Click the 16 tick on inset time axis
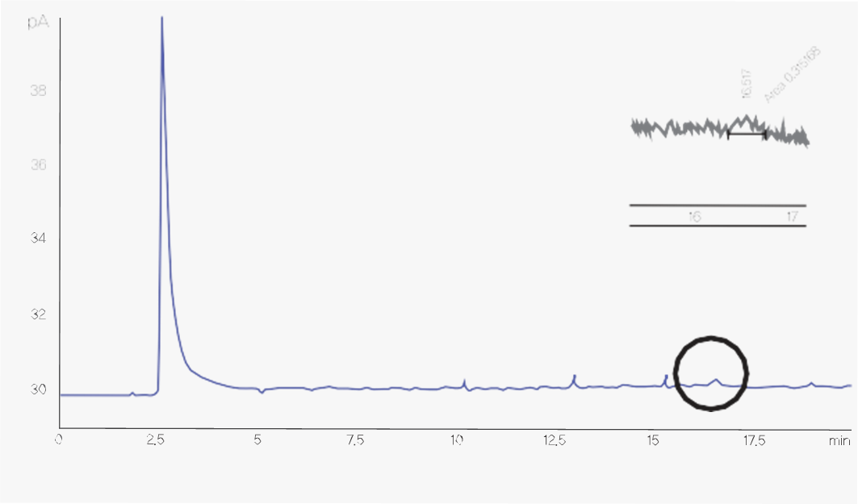Screen dimensions: 858x504 694,217
